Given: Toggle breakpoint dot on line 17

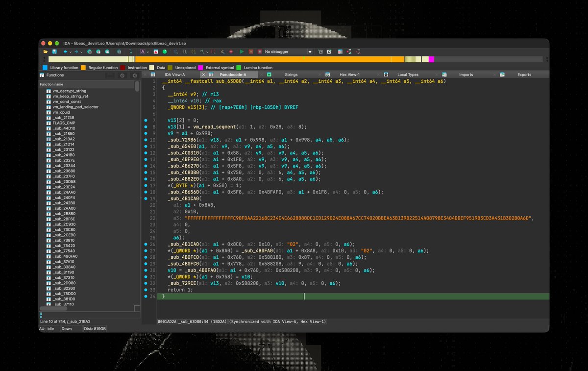Looking at the screenshot, I should (146, 185).
